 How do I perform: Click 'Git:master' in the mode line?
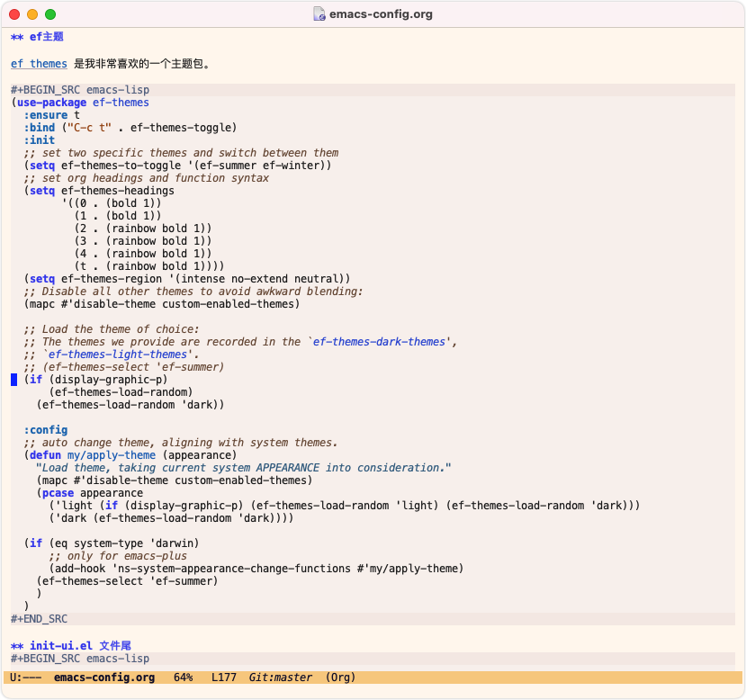(x=280, y=678)
